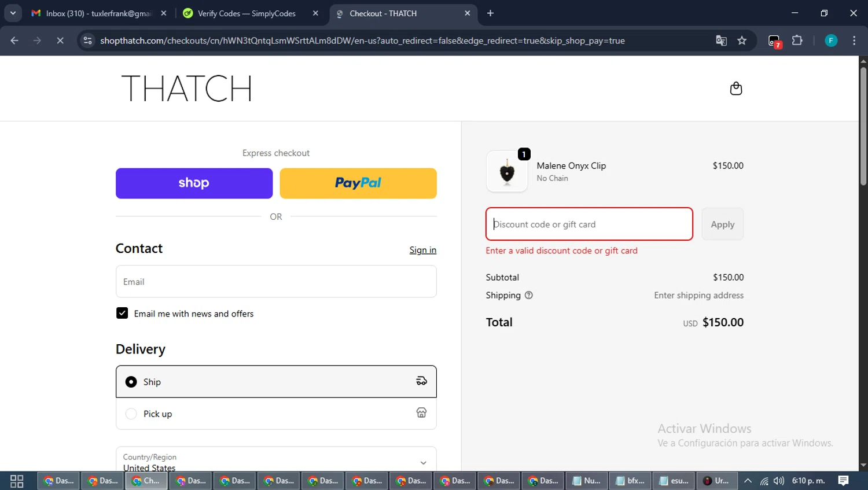Open the 'esu...' Notepad taskbar item
This screenshot has width=868, height=490.
pos(674,481)
